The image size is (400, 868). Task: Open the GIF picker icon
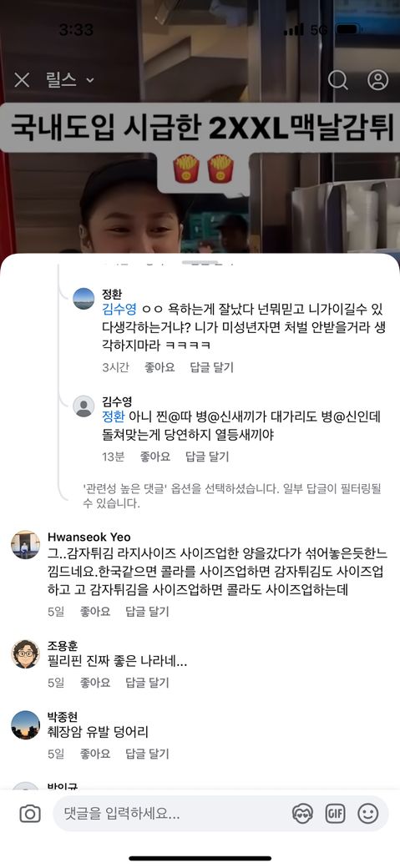pos(335,814)
